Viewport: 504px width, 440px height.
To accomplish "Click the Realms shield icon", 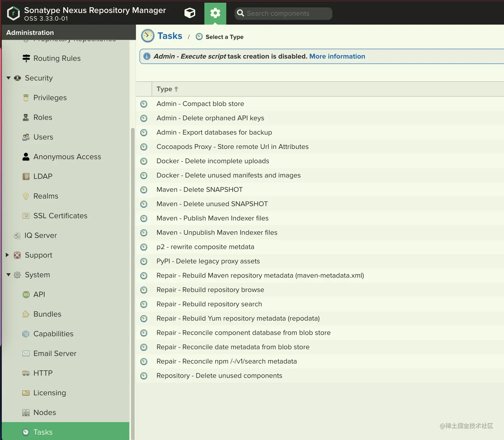I will 26,196.
